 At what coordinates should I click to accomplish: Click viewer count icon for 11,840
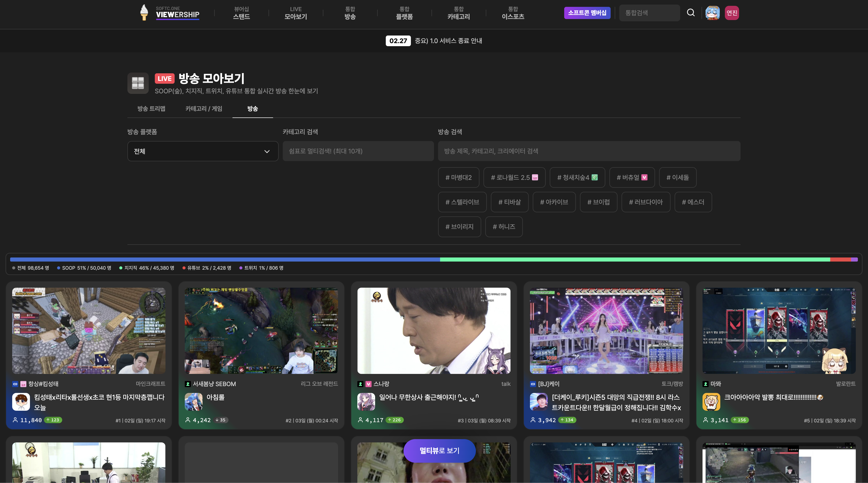pyautogui.click(x=15, y=420)
